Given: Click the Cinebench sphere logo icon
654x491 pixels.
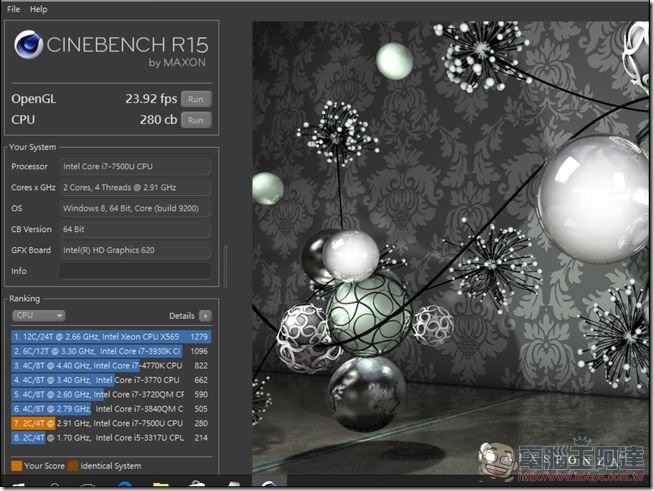Looking at the screenshot, I should coord(28,45).
